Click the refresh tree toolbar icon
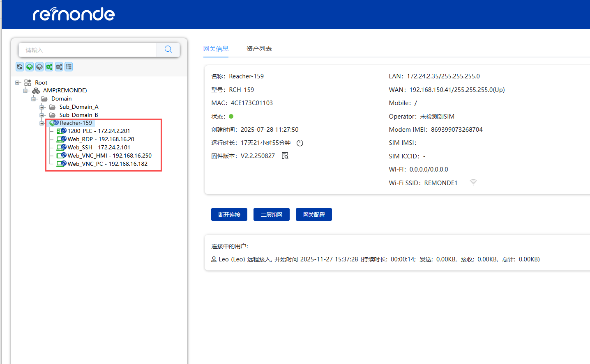The height and width of the screenshot is (364, 590). pos(20,67)
